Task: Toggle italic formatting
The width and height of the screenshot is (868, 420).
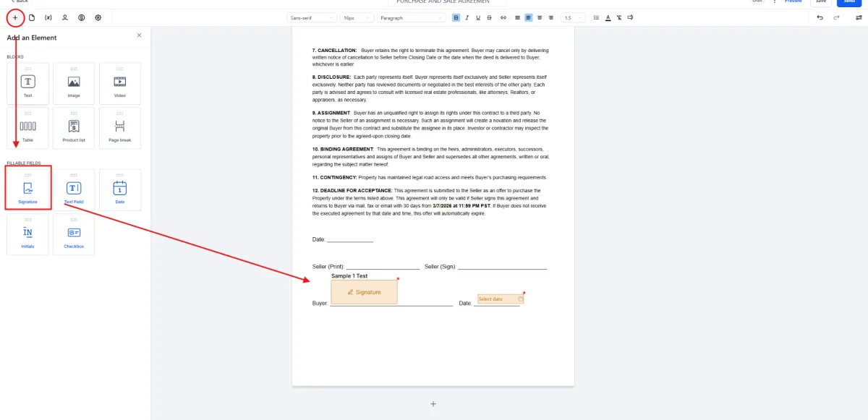Action: (x=467, y=17)
